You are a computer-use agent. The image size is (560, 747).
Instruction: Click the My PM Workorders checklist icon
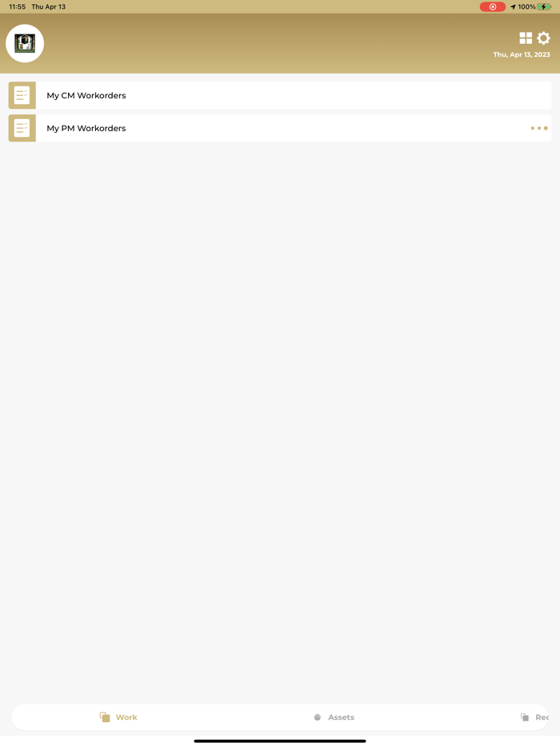[22, 128]
